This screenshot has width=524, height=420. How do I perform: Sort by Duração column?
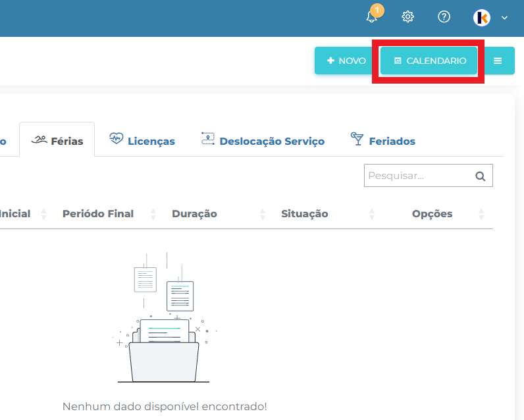click(x=194, y=213)
